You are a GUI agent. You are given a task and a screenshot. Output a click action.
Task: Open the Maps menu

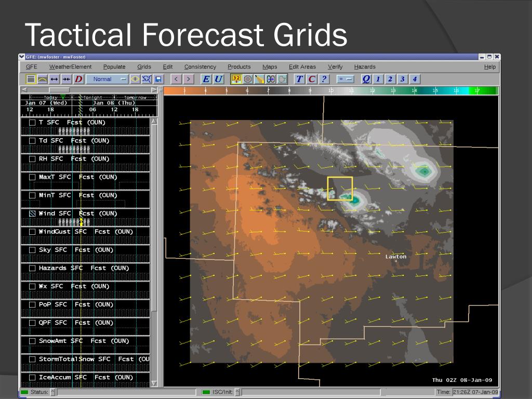(x=270, y=67)
